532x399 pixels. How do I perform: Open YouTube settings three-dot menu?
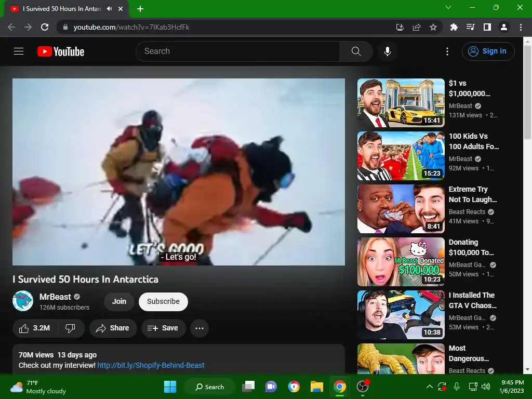point(447,51)
